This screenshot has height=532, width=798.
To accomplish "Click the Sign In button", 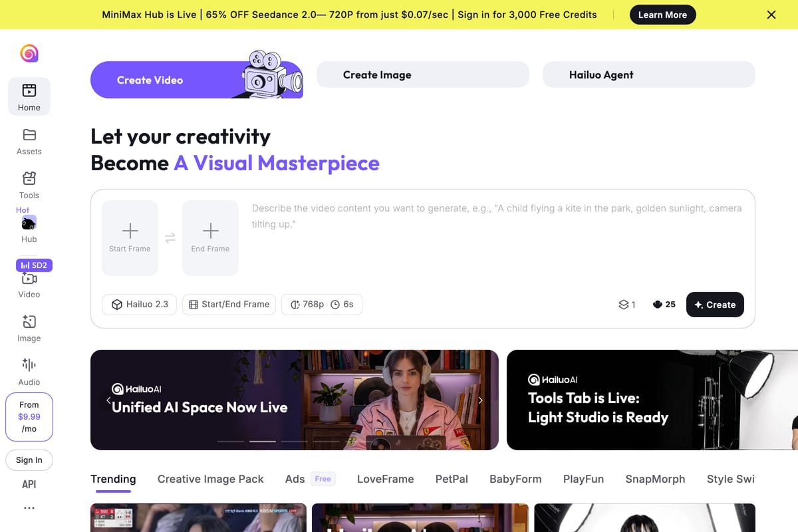I will pos(29,460).
